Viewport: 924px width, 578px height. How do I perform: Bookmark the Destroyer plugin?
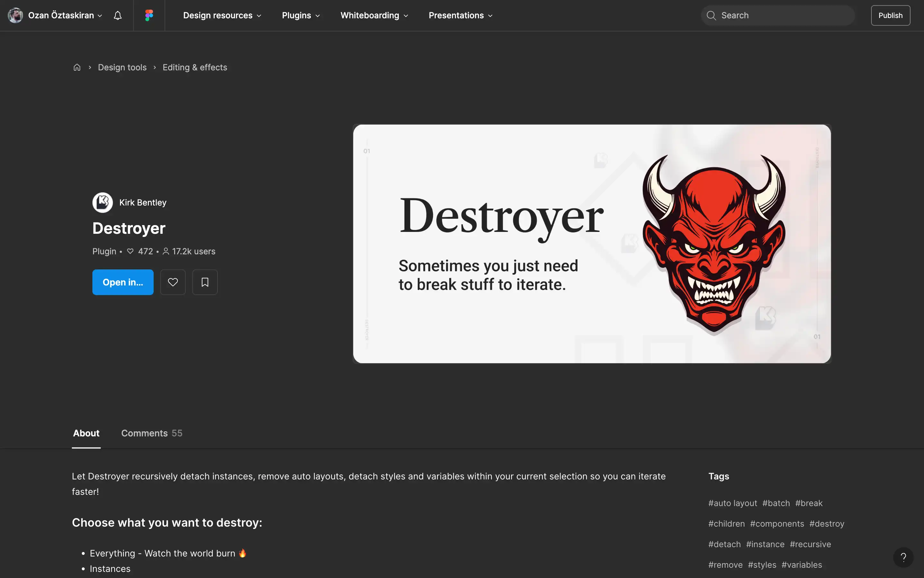pos(205,282)
